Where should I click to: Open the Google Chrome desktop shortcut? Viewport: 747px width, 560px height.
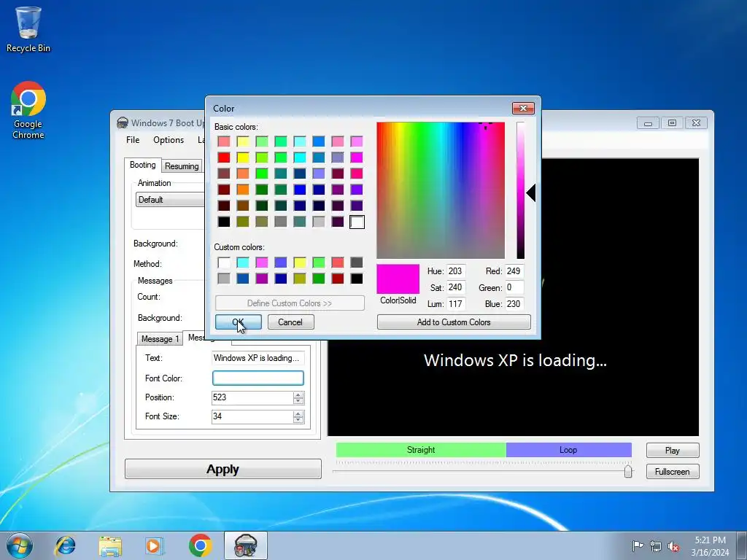coord(28,110)
